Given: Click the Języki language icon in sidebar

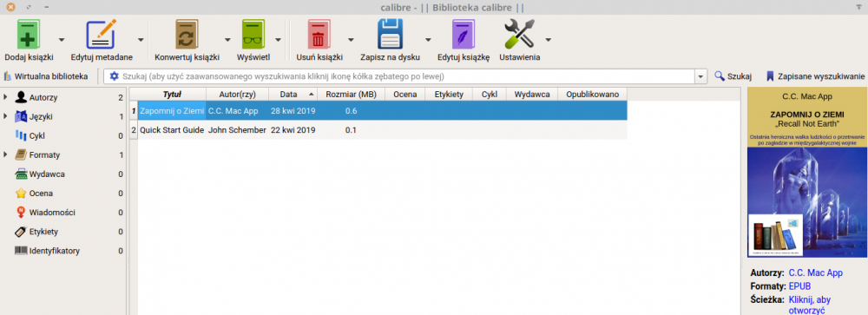Looking at the screenshot, I should [21, 117].
